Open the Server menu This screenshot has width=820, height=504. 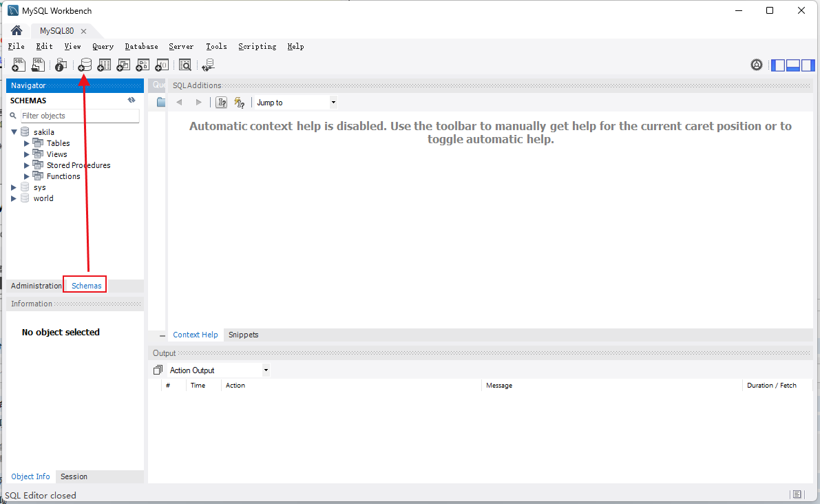(x=181, y=47)
